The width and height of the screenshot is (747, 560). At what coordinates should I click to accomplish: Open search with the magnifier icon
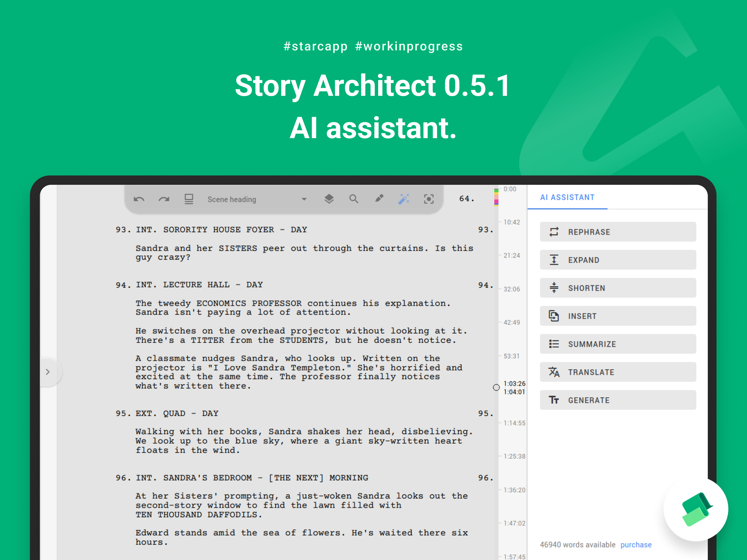[354, 199]
